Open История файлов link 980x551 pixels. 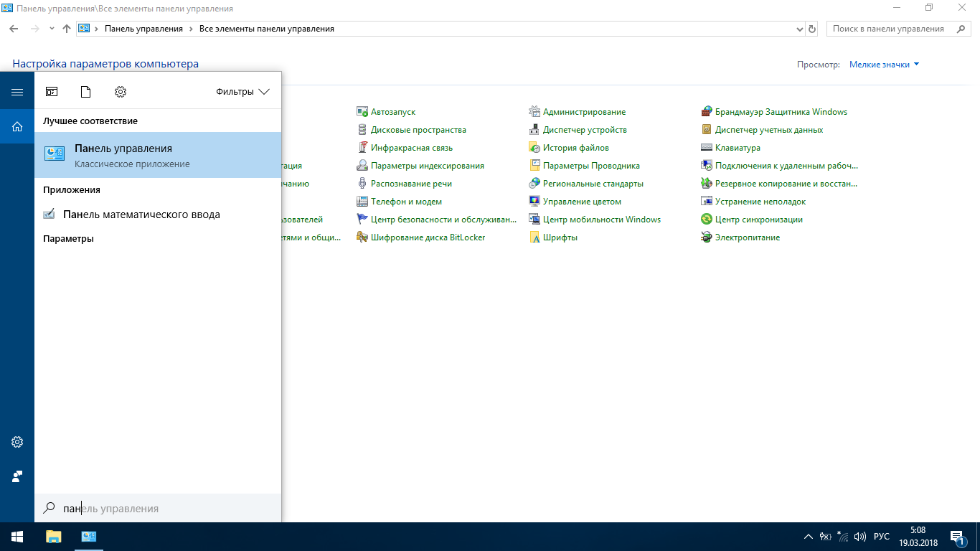(x=575, y=148)
